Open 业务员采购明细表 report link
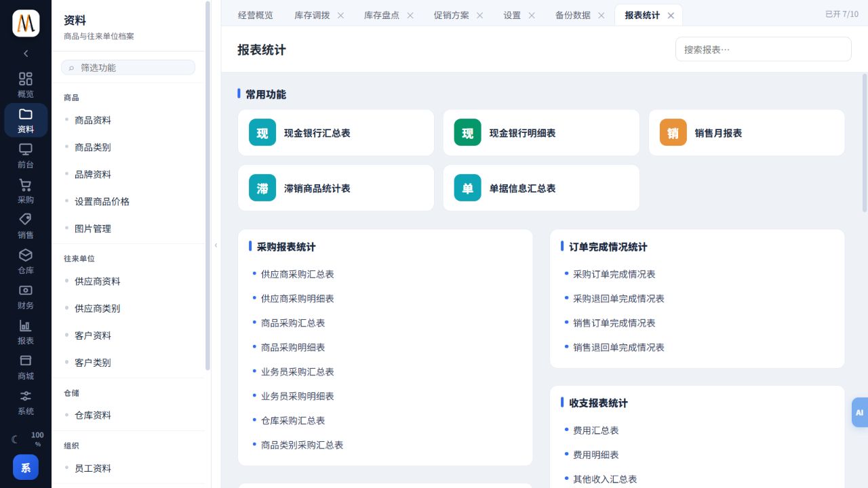868x488 pixels. click(298, 396)
